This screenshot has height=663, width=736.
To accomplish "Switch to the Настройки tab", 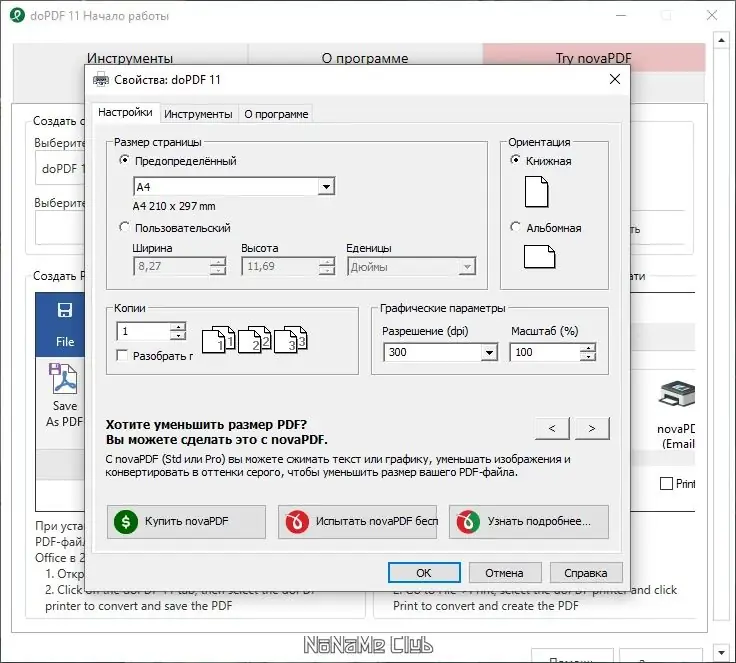I will point(125,112).
